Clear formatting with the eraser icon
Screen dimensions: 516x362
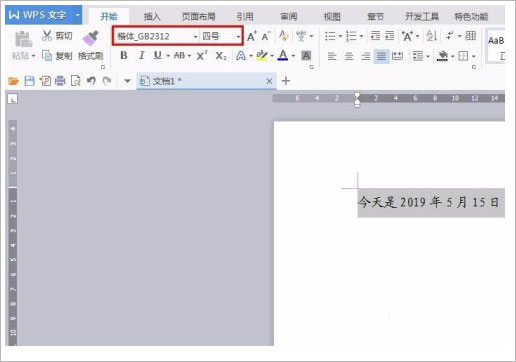click(283, 36)
